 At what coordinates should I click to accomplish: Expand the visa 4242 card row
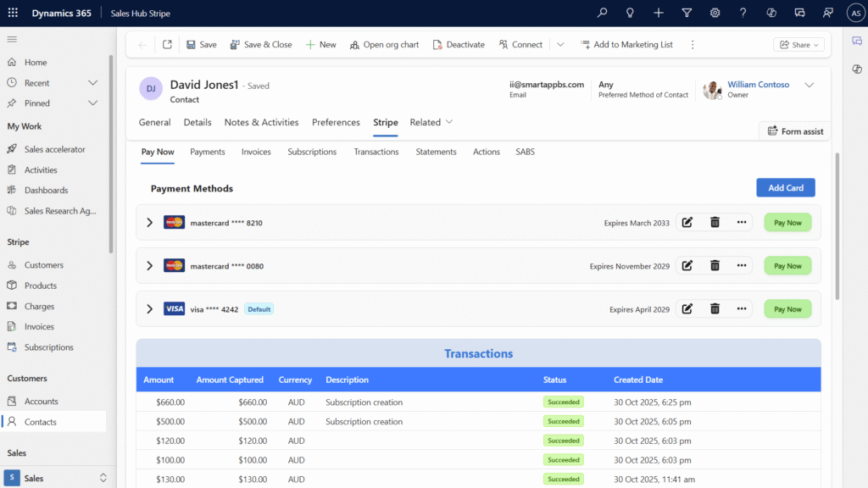150,309
